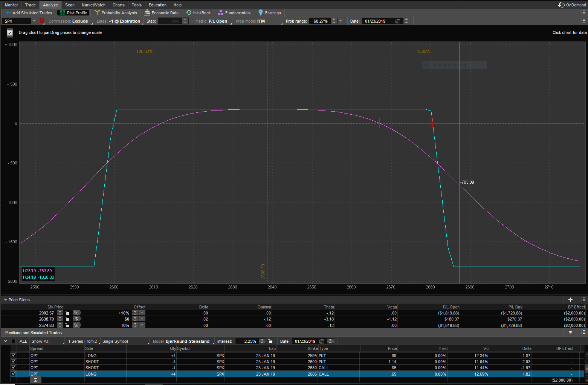Uncheck the 2595 PUT long position row
Viewport: 588px width, 385px height.
(x=14, y=355)
